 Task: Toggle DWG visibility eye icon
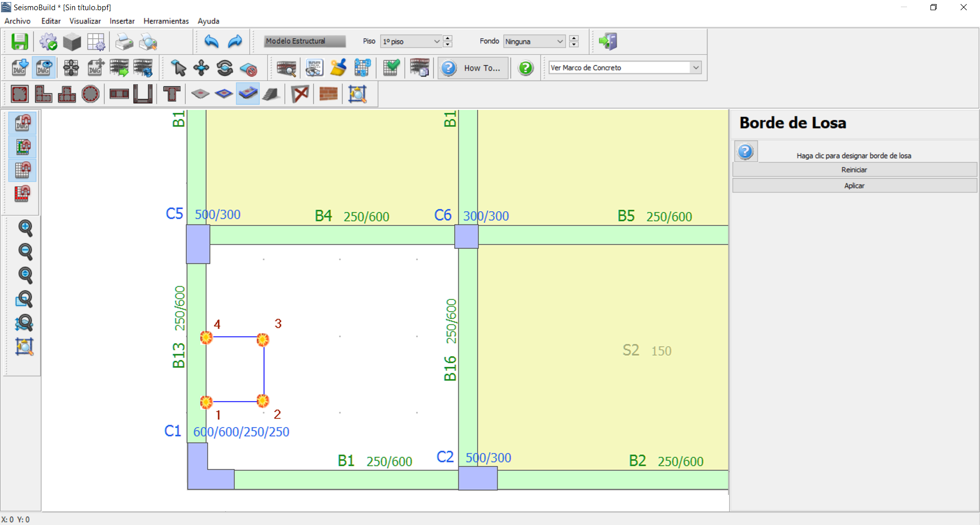pyautogui.click(x=43, y=68)
